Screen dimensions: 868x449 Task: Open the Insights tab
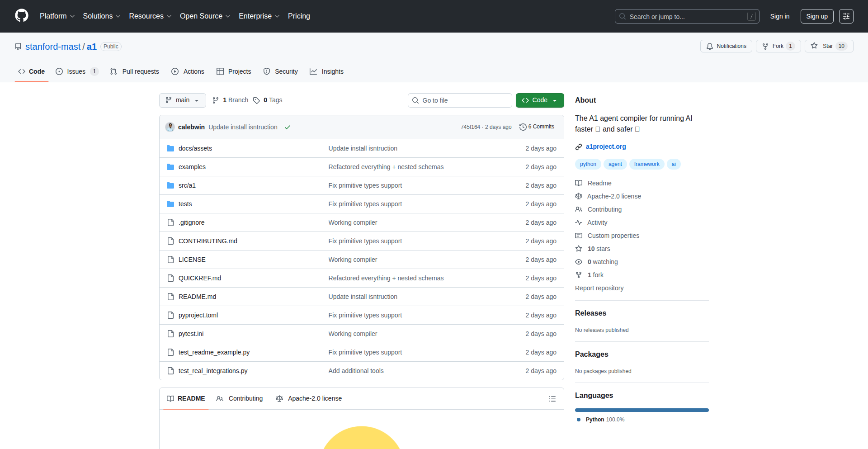(x=327, y=71)
